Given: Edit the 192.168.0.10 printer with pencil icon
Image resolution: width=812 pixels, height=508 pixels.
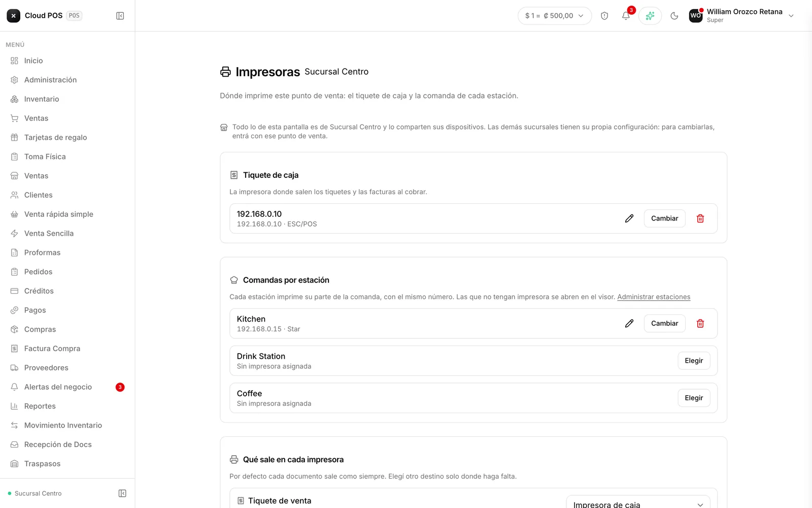Looking at the screenshot, I should (629, 218).
